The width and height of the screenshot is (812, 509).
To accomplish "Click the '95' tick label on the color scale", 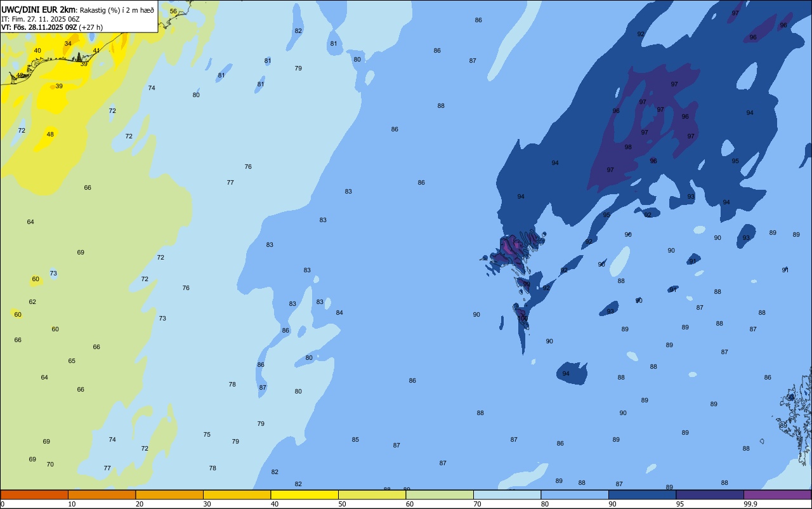I will tap(680, 504).
